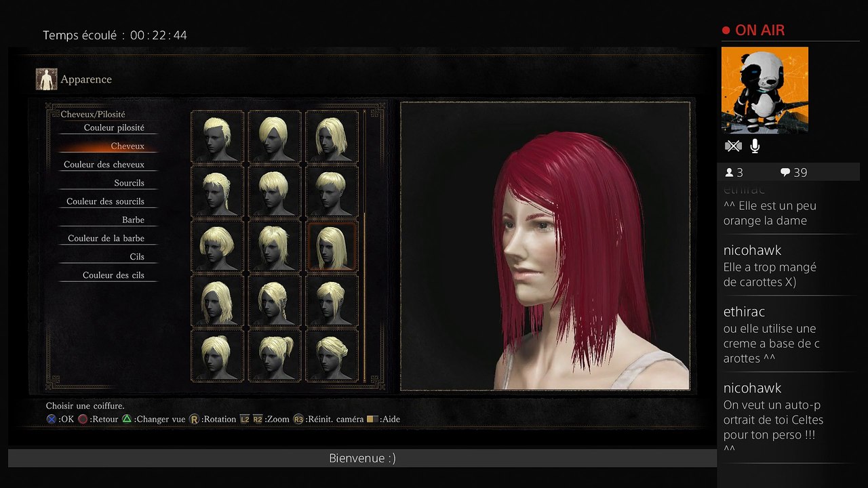Click the 'Elle est un peu orange' comment
The height and width of the screenshot is (488, 868).
pyautogui.click(x=770, y=213)
